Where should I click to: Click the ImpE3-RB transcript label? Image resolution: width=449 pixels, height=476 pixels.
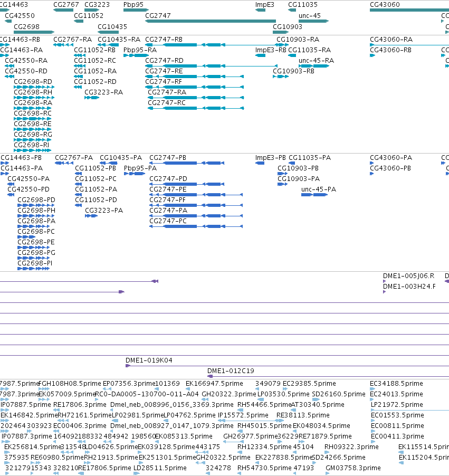coord(271,50)
